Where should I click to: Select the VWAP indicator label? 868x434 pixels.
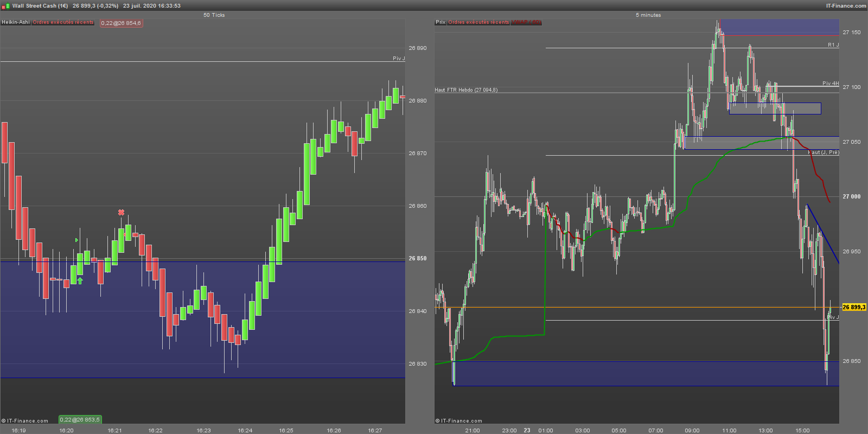(x=526, y=22)
